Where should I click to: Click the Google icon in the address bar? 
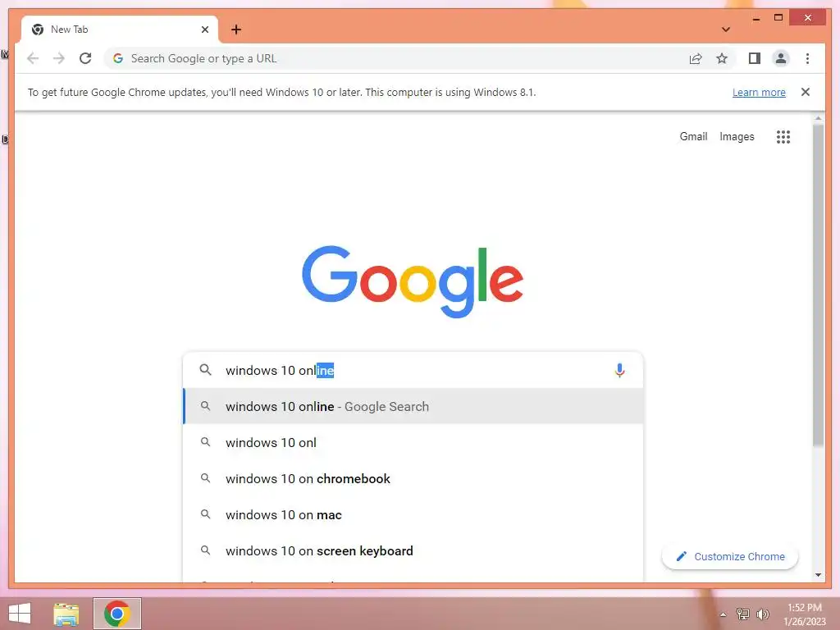(118, 58)
